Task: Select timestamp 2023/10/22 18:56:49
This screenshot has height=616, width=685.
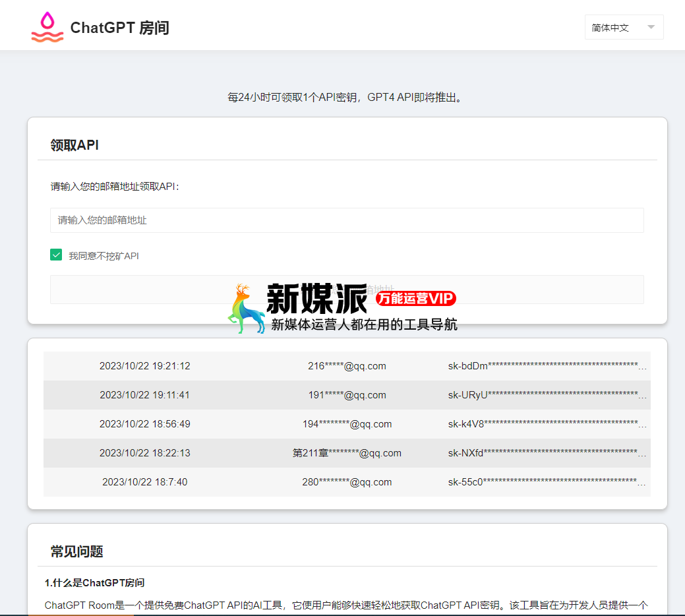Action: coord(144,424)
